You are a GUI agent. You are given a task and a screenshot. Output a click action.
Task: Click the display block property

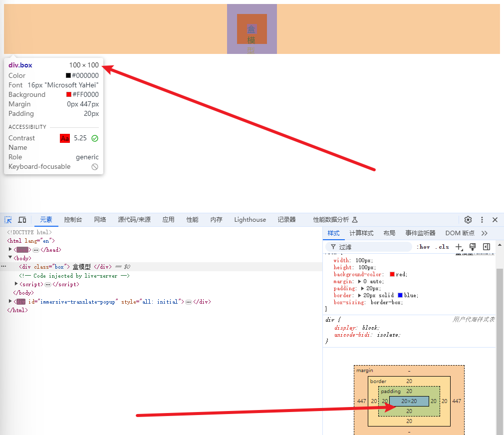click(357, 328)
